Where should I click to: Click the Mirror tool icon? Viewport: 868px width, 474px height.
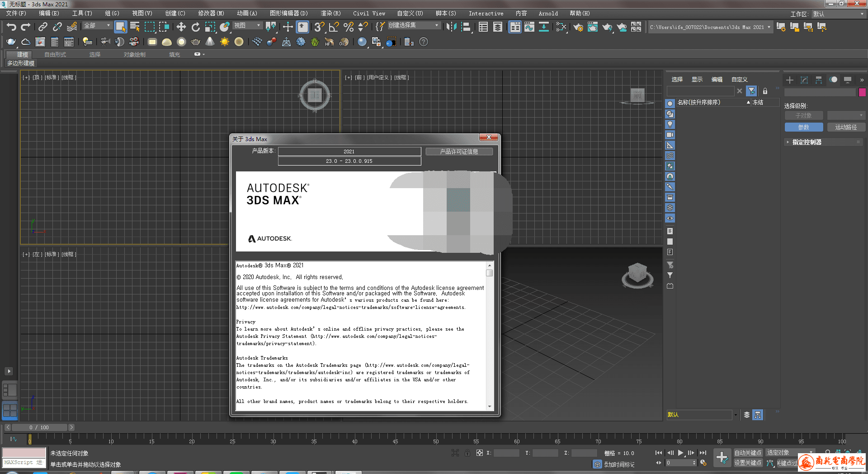[451, 27]
